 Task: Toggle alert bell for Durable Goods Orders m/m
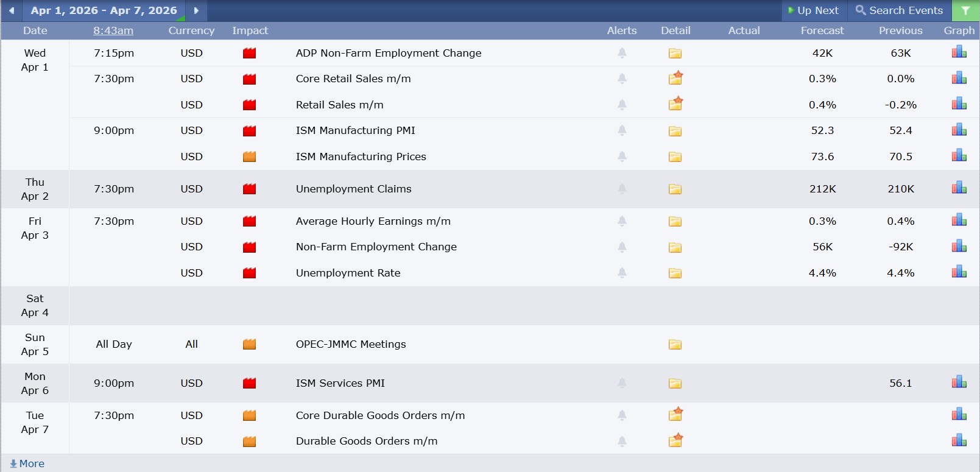point(622,441)
